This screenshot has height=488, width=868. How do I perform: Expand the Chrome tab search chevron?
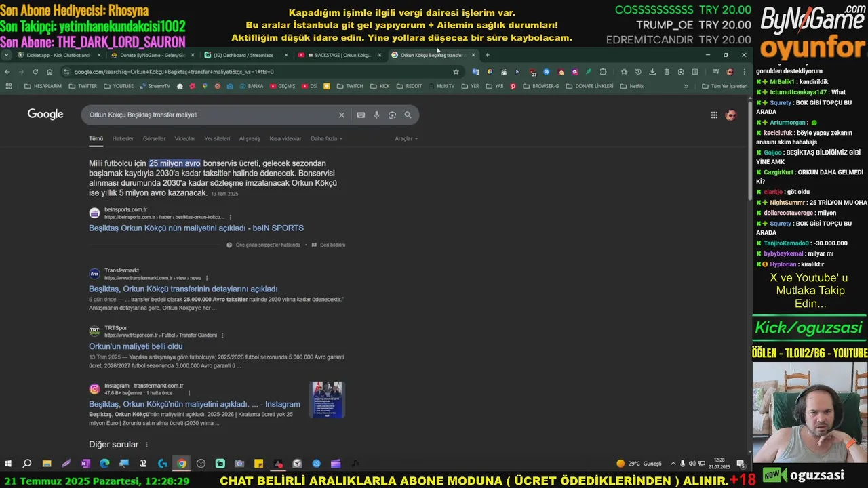point(7,55)
